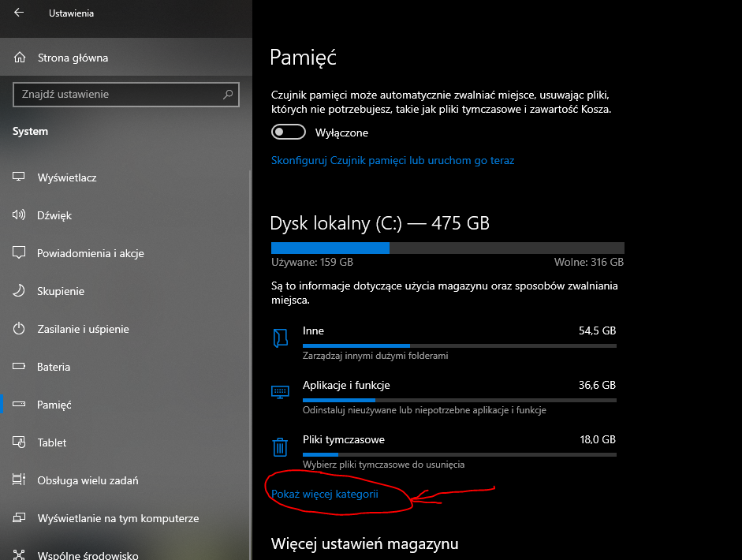Click Skonfiguruj Czujnik pamięci lub uruchom go teraz
This screenshot has height=560, width=742.
tap(393, 160)
